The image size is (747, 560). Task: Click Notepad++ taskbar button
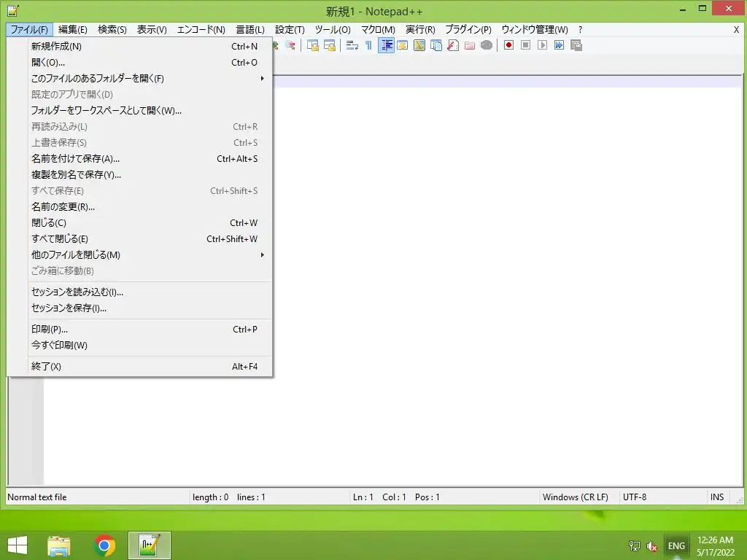tap(149, 545)
